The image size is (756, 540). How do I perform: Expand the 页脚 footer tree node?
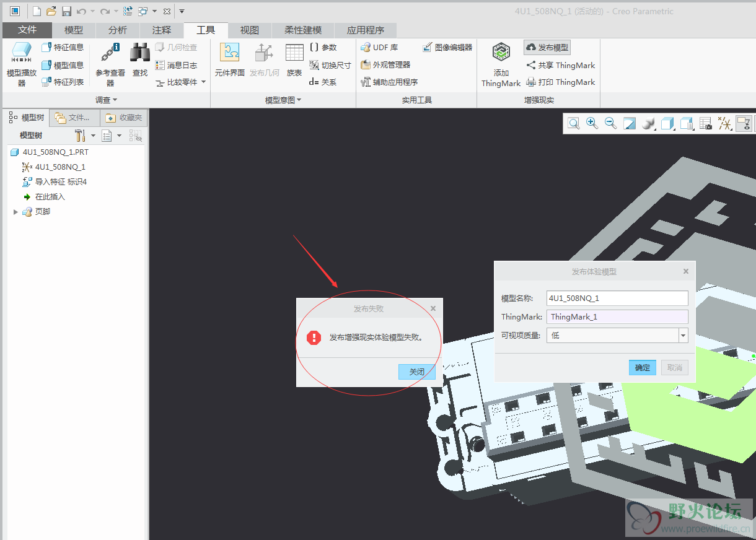point(16,212)
